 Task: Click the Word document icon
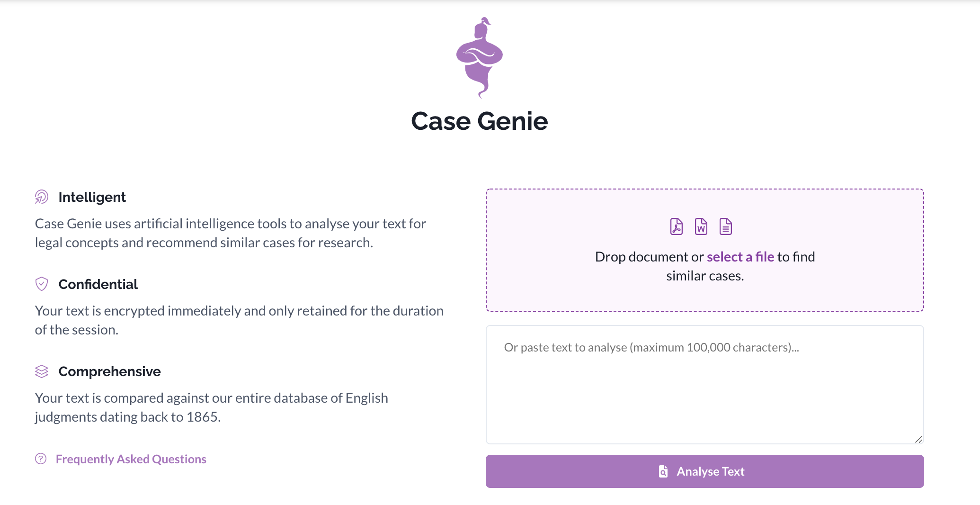(701, 226)
